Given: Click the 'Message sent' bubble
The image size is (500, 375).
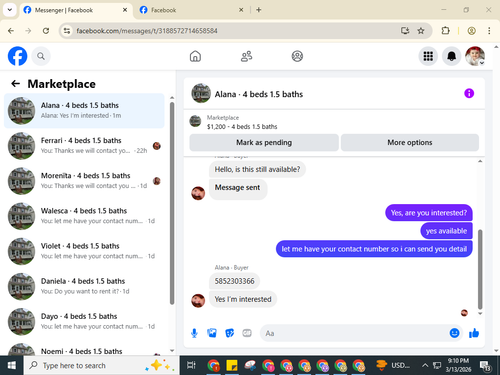Looking at the screenshot, I should (x=237, y=189).
